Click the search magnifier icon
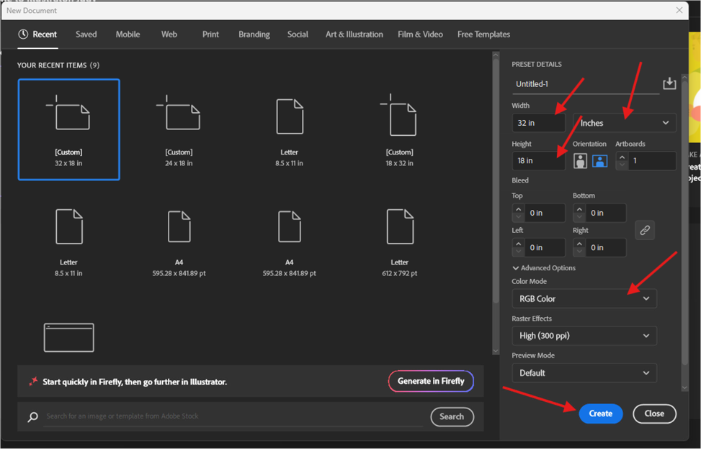Image resolution: width=702 pixels, height=450 pixels. 33,417
